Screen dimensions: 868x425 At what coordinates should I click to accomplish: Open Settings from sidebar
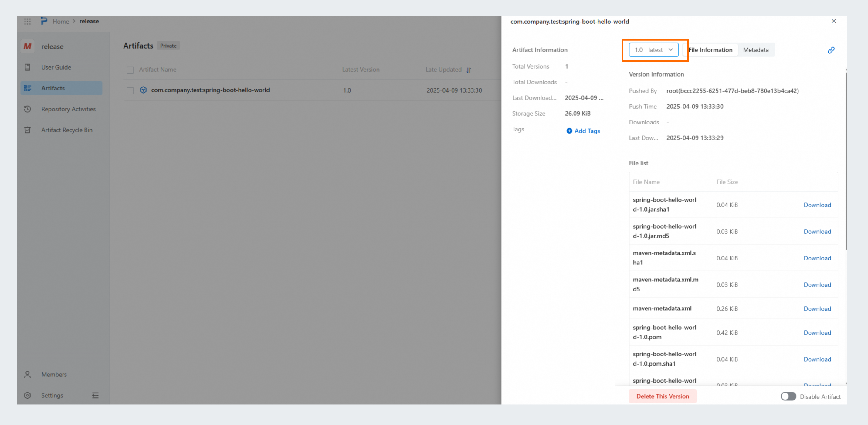tap(52, 395)
